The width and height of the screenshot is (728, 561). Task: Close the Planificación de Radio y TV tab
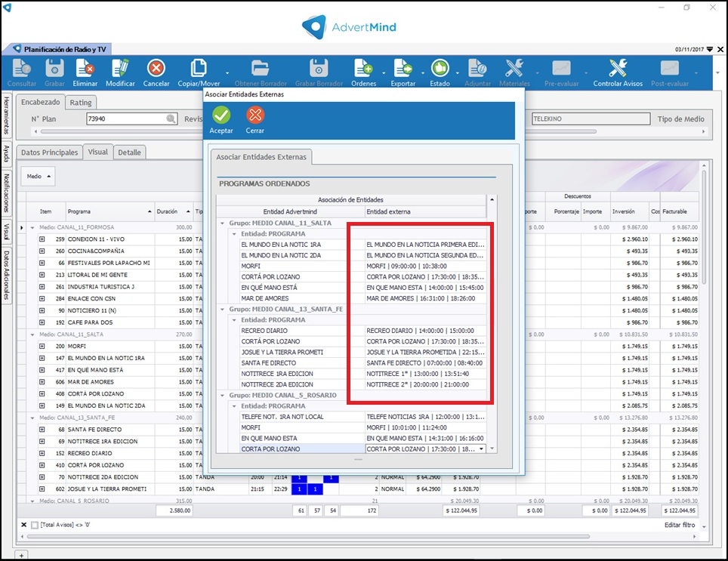pyautogui.click(x=720, y=49)
